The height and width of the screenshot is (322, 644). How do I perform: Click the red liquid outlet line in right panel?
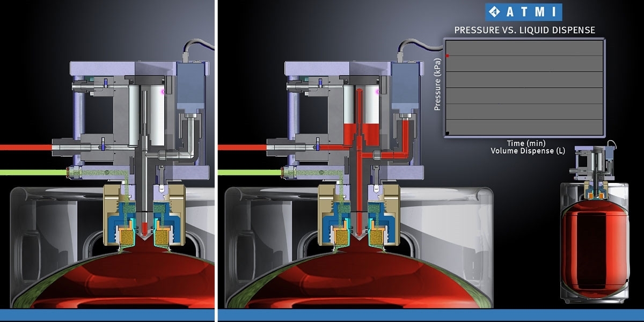point(243,147)
